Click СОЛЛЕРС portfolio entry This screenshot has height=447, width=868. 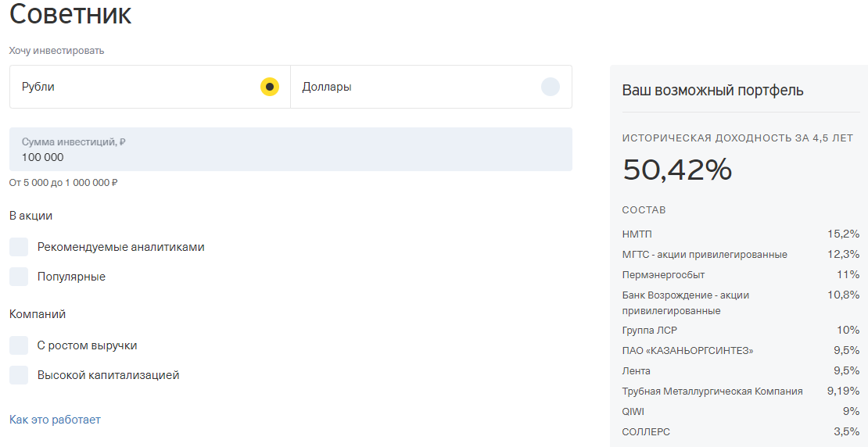point(645,431)
